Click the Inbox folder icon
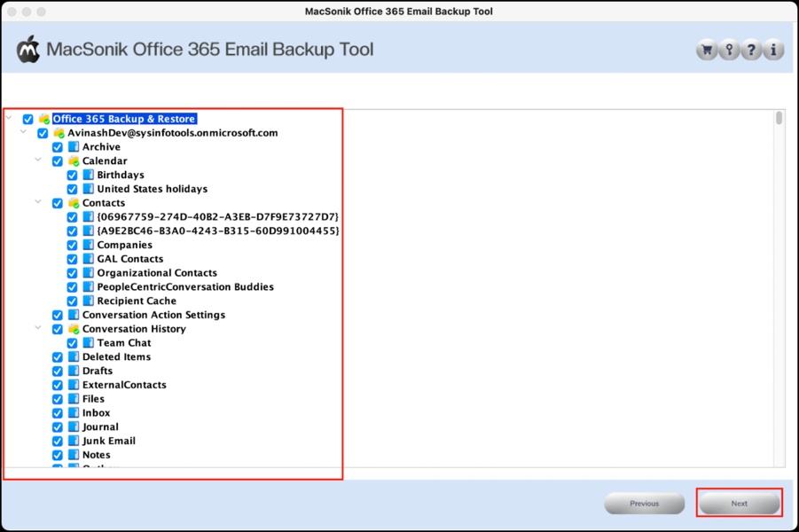Image resolution: width=799 pixels, height=532 pixels. coord(74,413)
